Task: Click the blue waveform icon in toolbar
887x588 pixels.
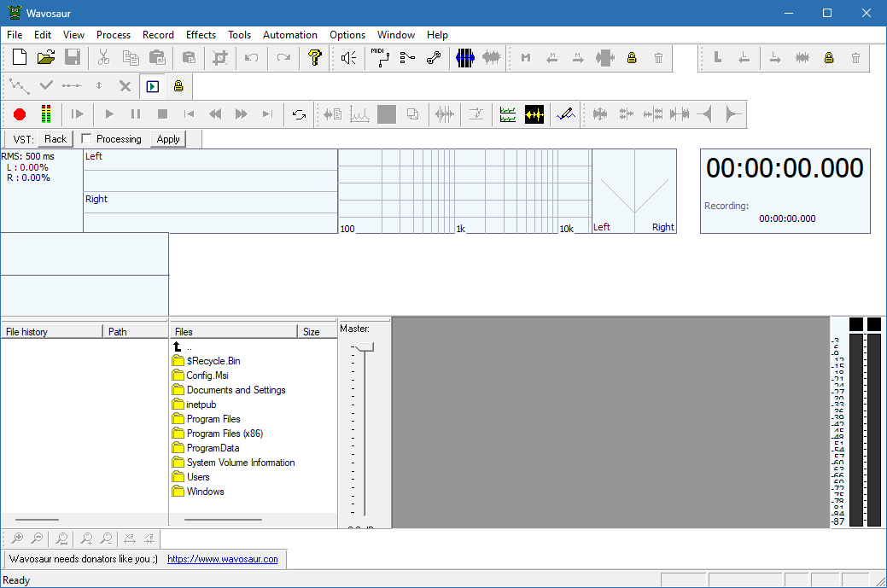Action: [x=465, y=57]
